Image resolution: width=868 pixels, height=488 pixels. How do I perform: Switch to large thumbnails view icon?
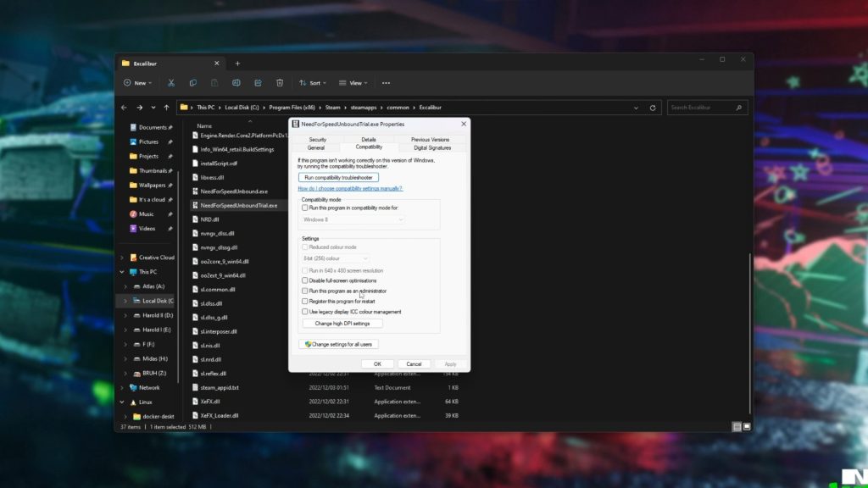tap(747, 427)
